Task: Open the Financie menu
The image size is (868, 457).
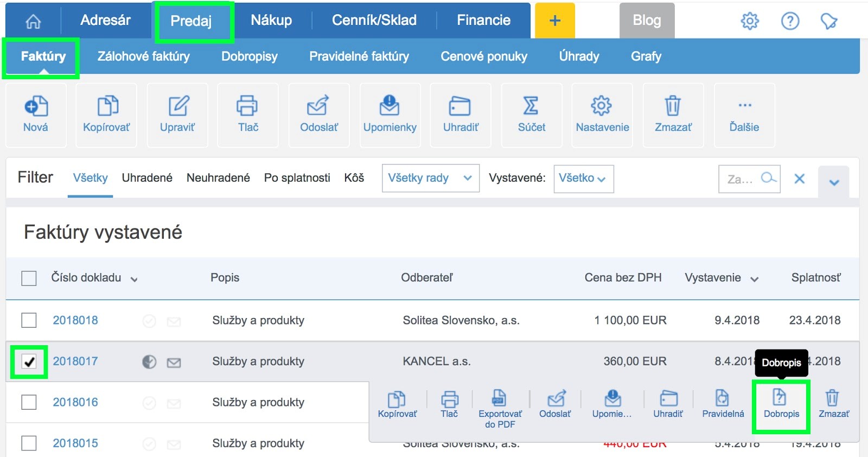Action: [x=483, y=21]
